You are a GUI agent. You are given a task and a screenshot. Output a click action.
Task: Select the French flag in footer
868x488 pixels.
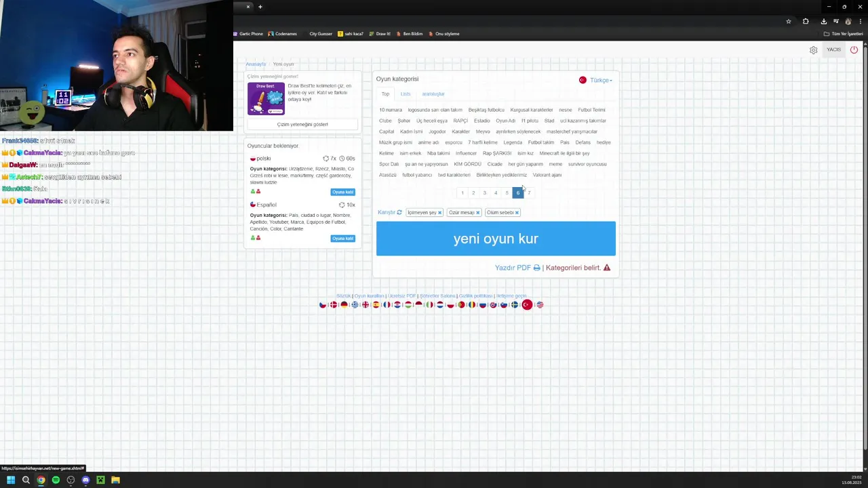click(387, 305)
